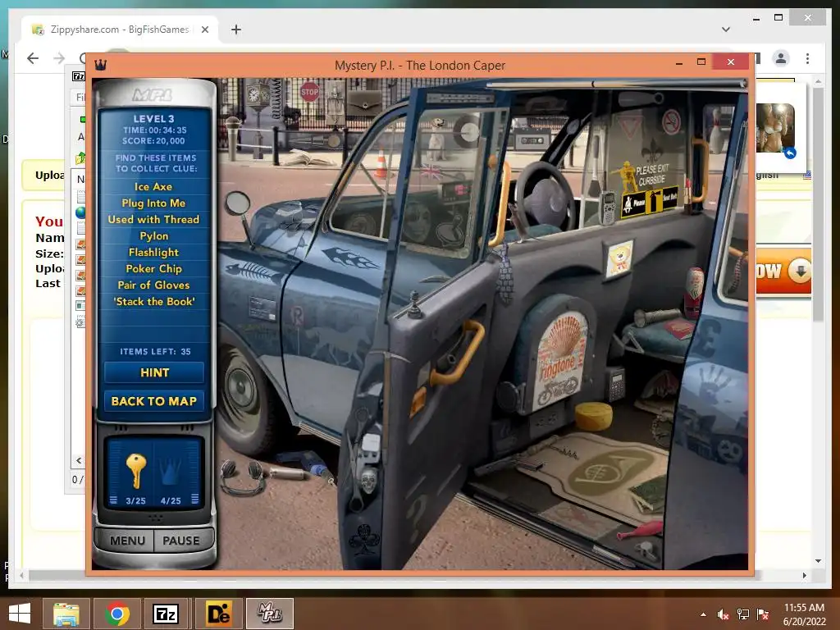840x630 pixels.
Task: Click the ad thumbnail on webpage
Action: point(775,129)
